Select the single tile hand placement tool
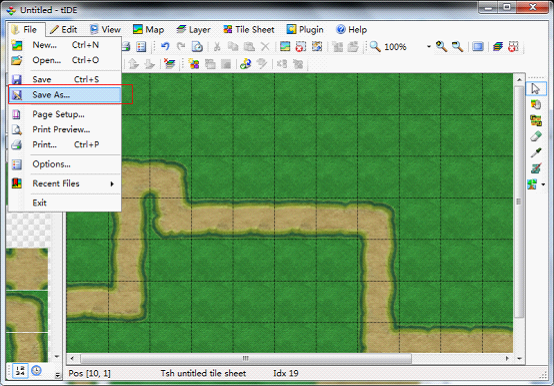The image size is (554, 386). click(536, 105)
